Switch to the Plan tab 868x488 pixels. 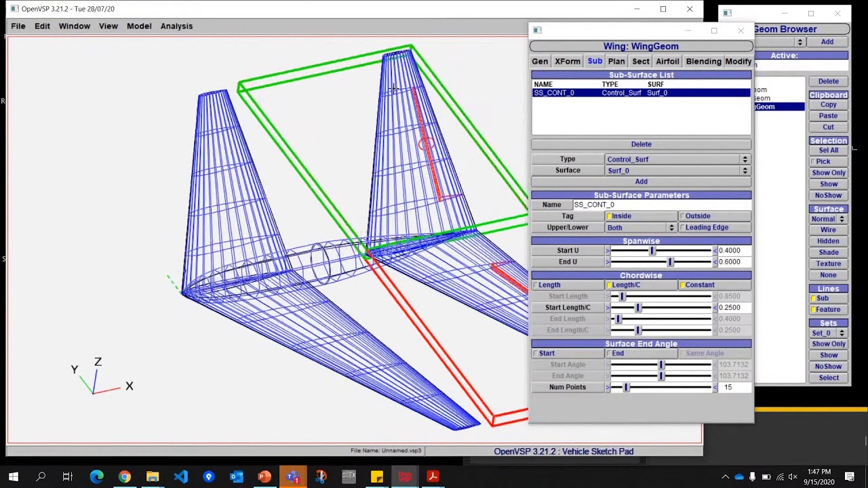point(616,62)
